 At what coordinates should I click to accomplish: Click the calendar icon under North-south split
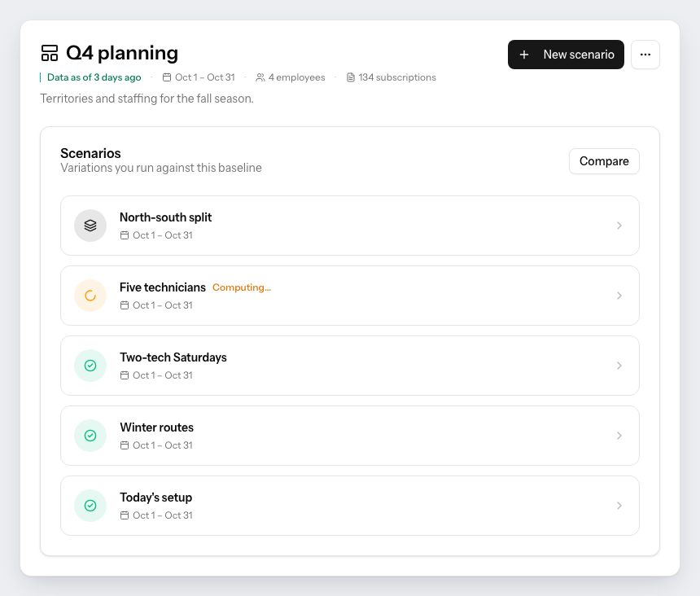(125, 235)
